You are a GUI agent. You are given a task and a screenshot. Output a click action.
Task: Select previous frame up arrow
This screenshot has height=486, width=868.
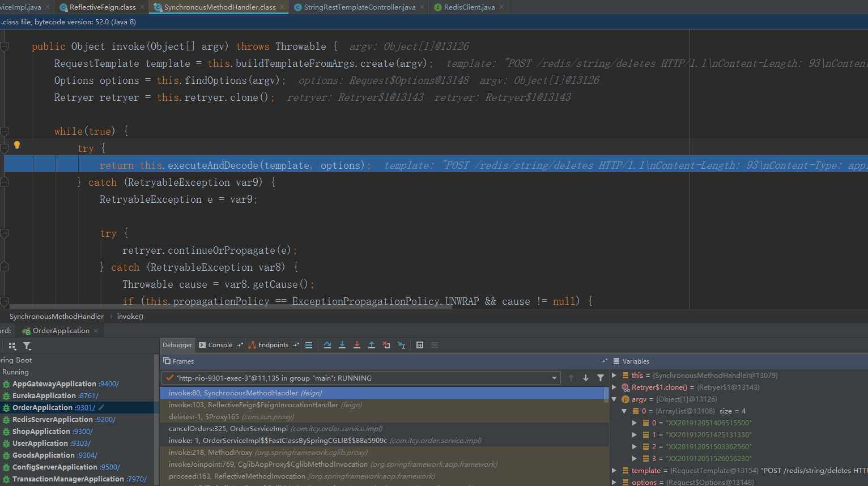tap(571, 378)
